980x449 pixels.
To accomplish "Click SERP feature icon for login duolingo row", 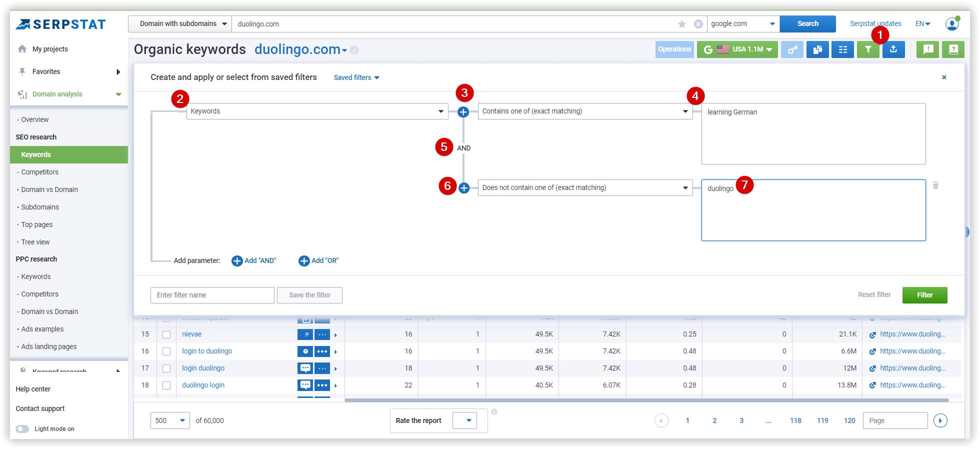I will coord(305,368).
